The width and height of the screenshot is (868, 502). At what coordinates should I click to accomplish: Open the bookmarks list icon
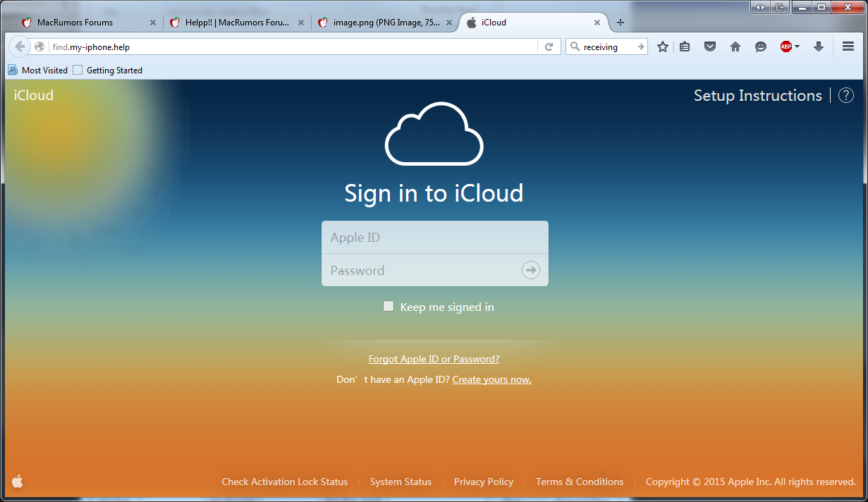click(685, 47)
